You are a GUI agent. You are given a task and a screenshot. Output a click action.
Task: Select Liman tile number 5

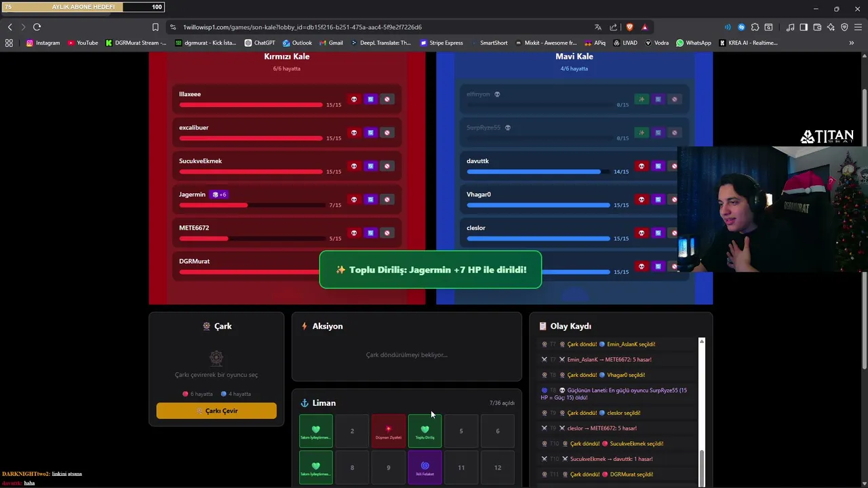(x=461, y=431)
